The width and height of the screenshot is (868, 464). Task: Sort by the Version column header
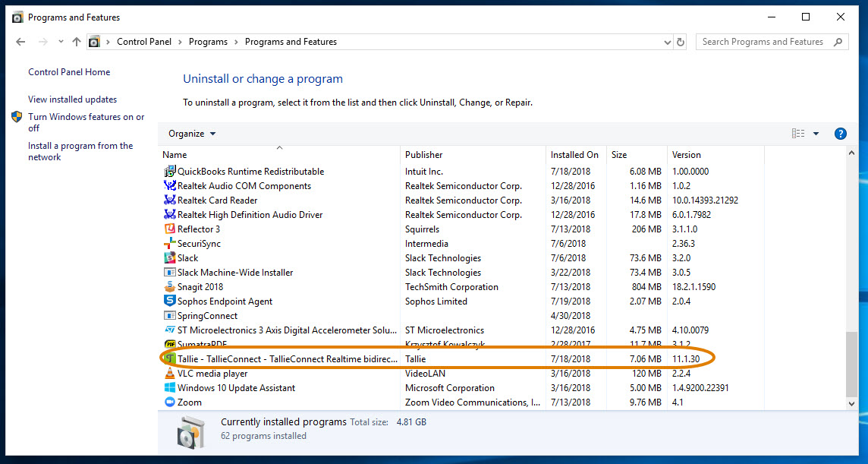click(715, 155)
